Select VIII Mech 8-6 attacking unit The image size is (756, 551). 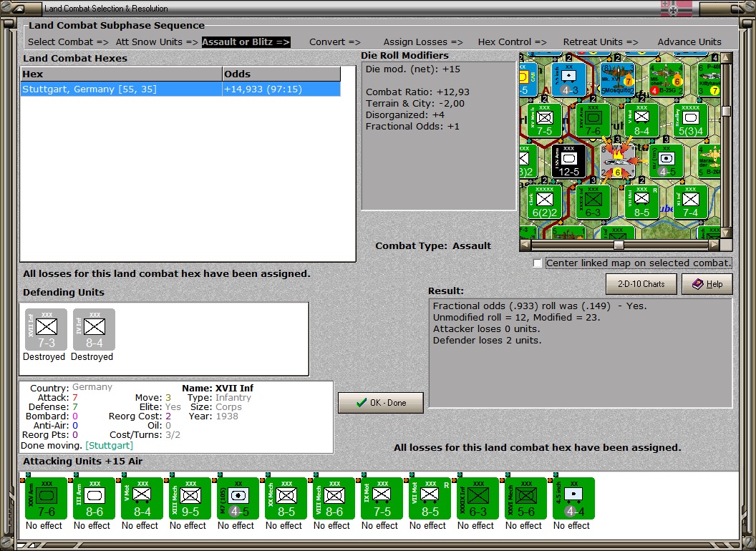[334, 499]
